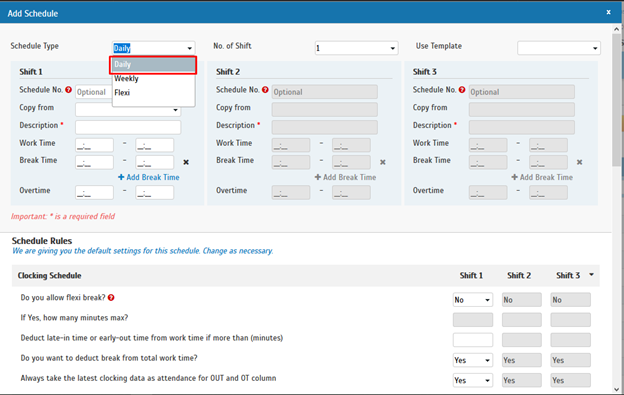Click Shift 2 flexi break No field
The width and height of the screenshot is (624, 395).
click(522, 300)
